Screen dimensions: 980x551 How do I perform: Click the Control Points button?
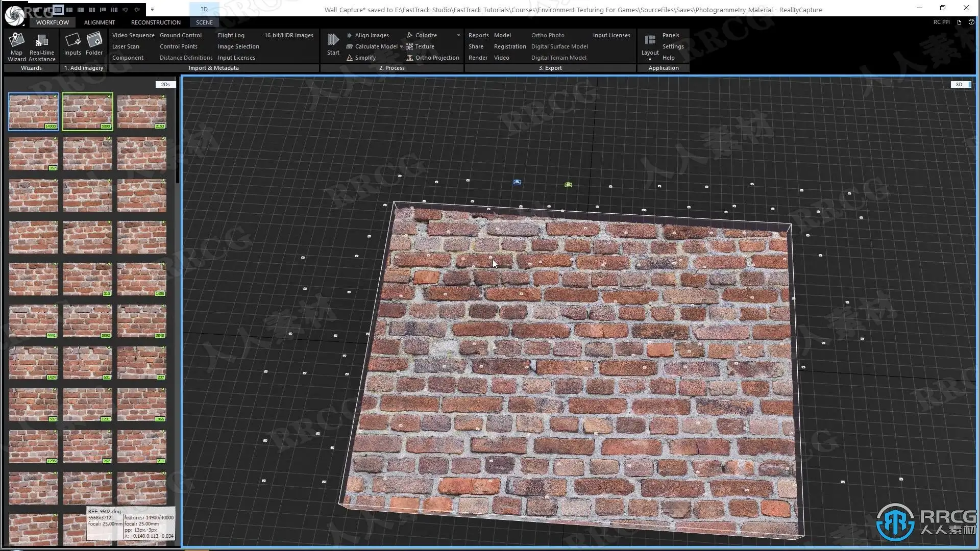coord(178,46)
